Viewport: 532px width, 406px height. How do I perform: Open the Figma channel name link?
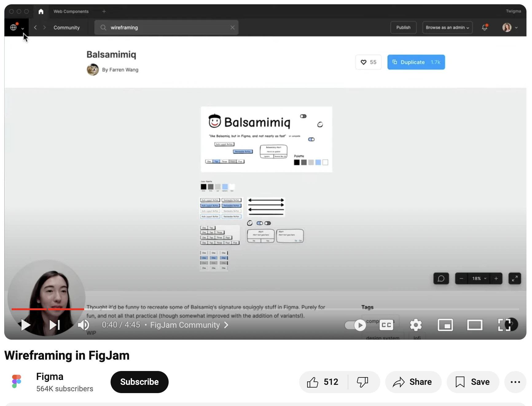click(50, 377)
